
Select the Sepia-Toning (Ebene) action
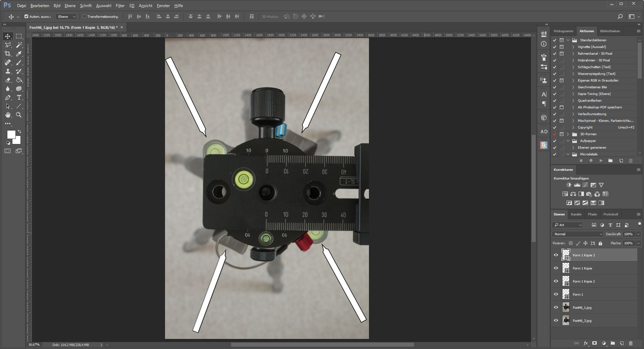[594, 94]
